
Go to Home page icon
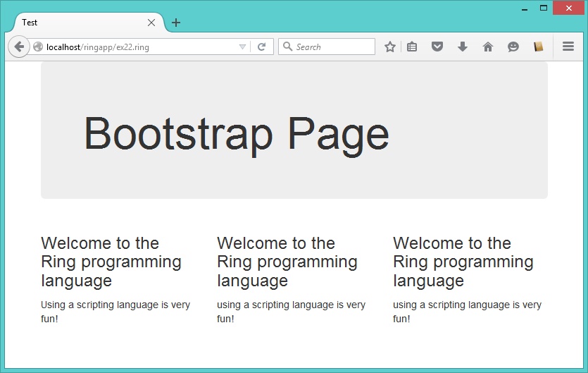[x=487, y=47]
